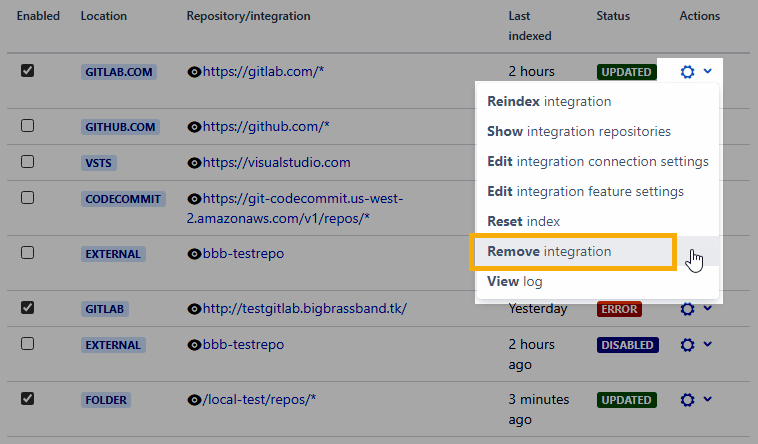
Task: Select Reindex integration from the menu
Action: point(548,101)
